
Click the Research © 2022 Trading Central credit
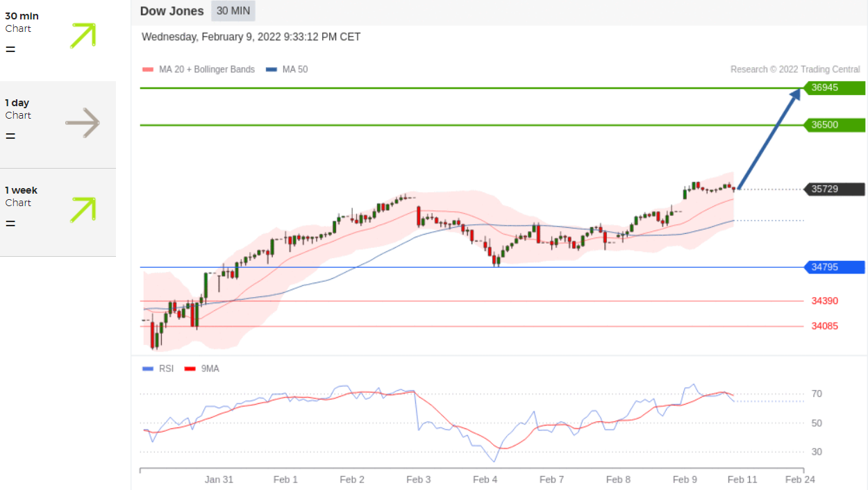(795, 69)
